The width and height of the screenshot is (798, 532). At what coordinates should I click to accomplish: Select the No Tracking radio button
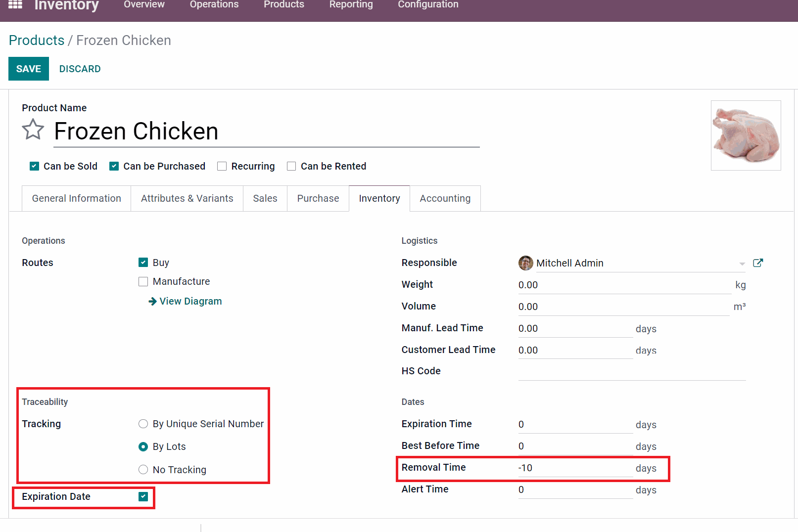(143, 469)
